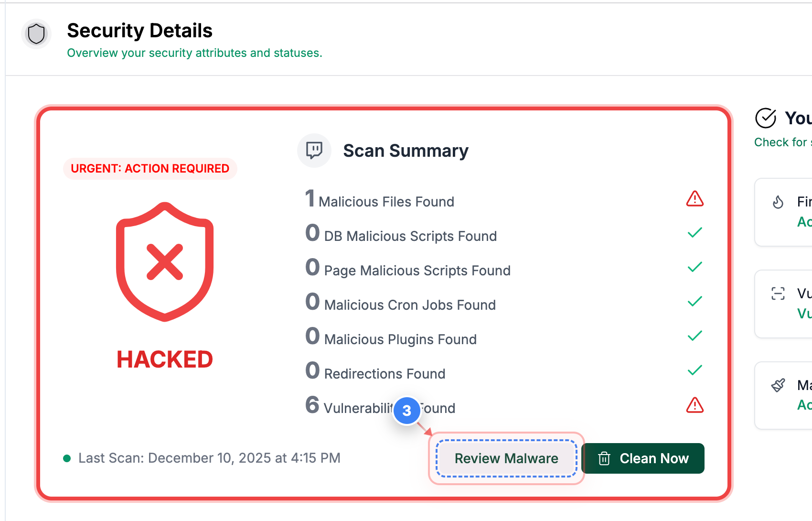
Task: Click the chat-bubble icon next to Scan Summary
Action: coord(314,150)
